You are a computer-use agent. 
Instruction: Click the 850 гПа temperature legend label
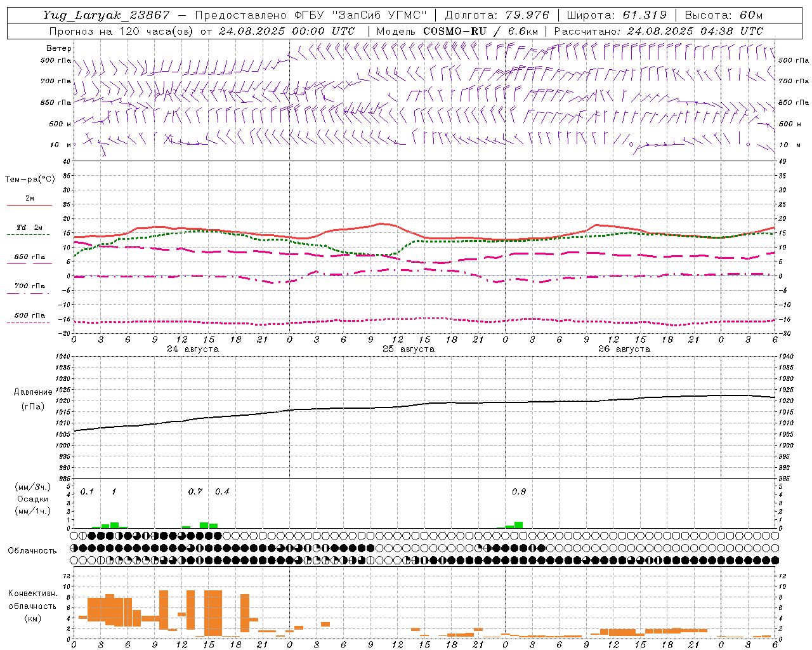pos(29,257)
